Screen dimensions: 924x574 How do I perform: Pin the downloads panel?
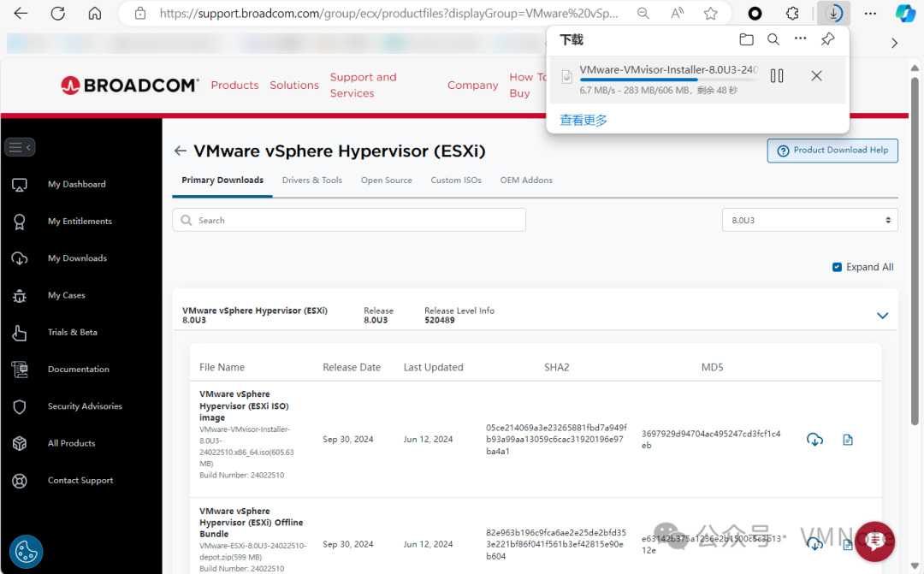[828, 39]
